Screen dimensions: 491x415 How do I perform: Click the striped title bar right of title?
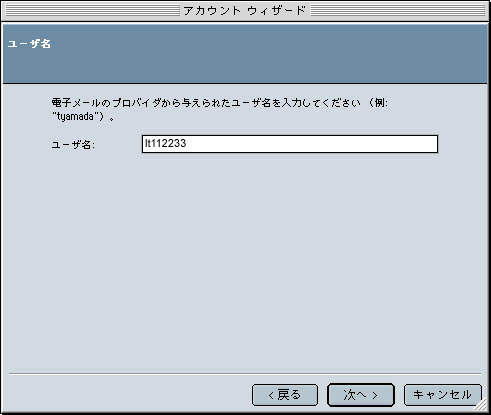pos(398,11)
